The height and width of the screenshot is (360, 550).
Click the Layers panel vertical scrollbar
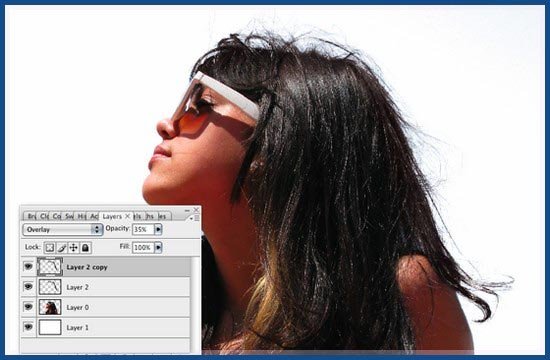pyautogui.click(x=196, y=304)
